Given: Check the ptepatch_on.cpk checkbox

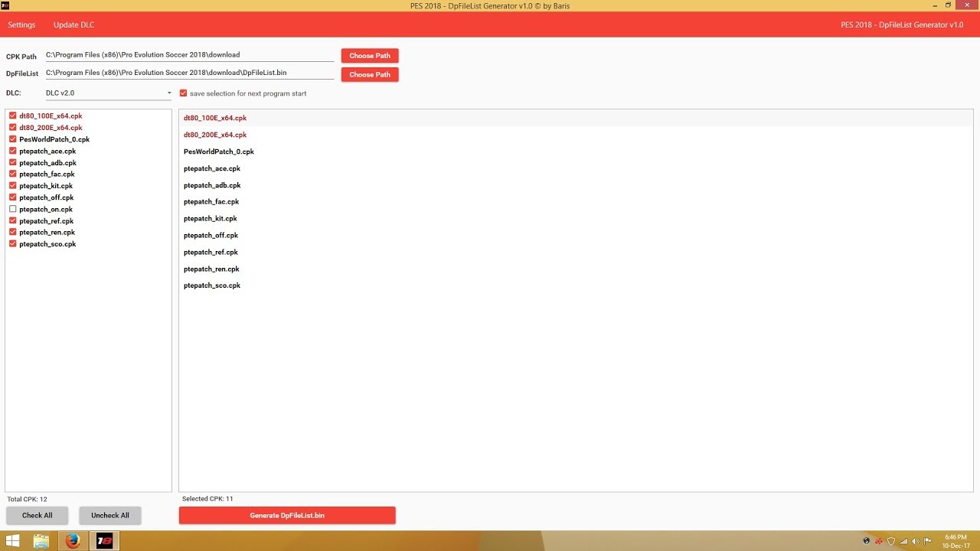Looking at the screenshot, I should pos(13,209).
